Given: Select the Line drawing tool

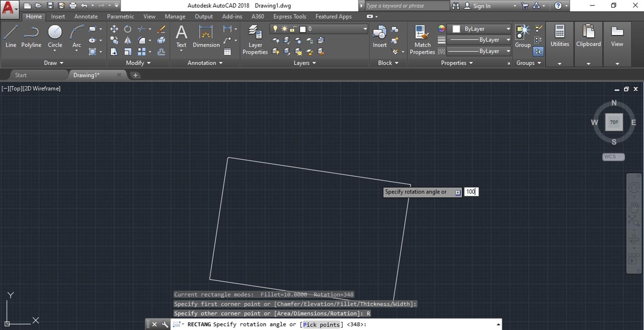Looking at the screenshot, I should point(11,36).
